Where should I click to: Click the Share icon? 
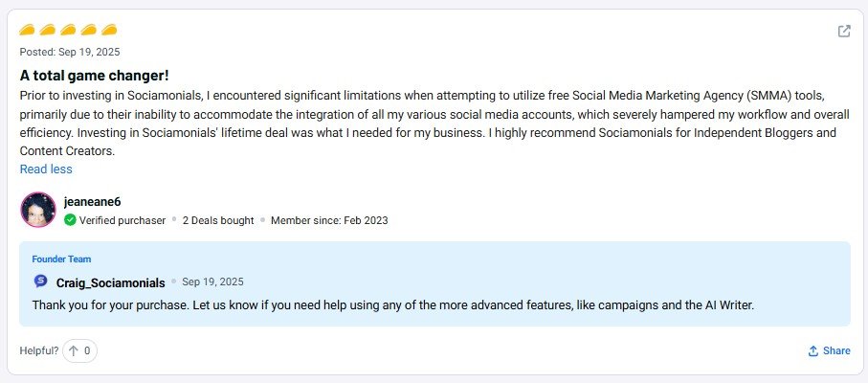pos(813,351)
